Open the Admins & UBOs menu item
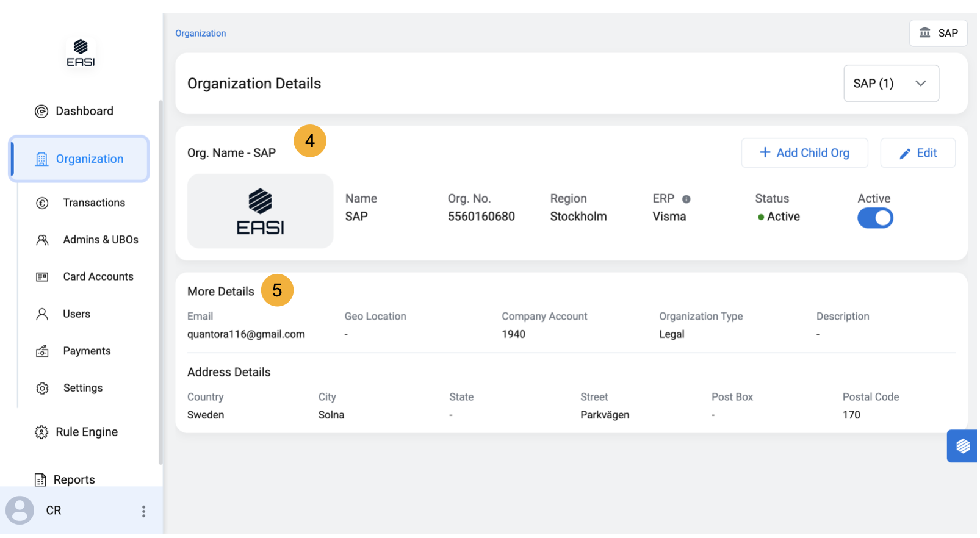980x538 pixels. tap(100, 240)
